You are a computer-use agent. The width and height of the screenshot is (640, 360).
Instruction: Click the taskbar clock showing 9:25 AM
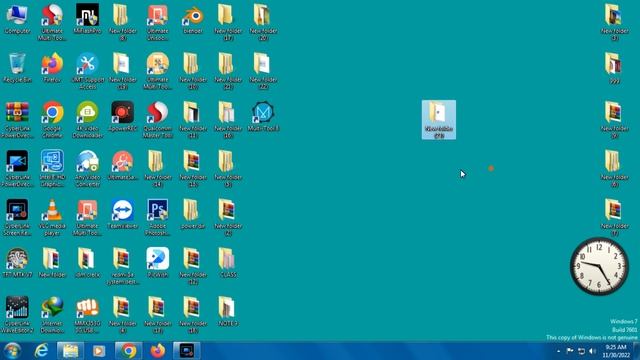pyautogui.click(x=616, y=351)
